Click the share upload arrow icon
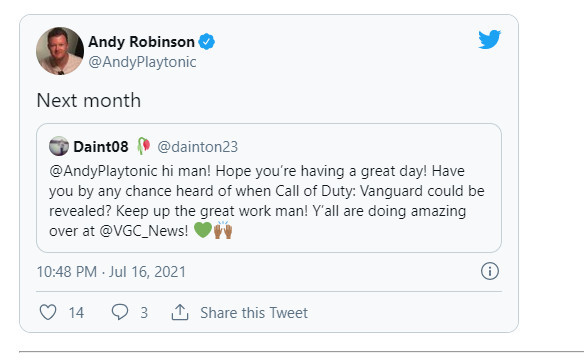Image resolution: width=584 pixels, height=362 pixels. 180,312
